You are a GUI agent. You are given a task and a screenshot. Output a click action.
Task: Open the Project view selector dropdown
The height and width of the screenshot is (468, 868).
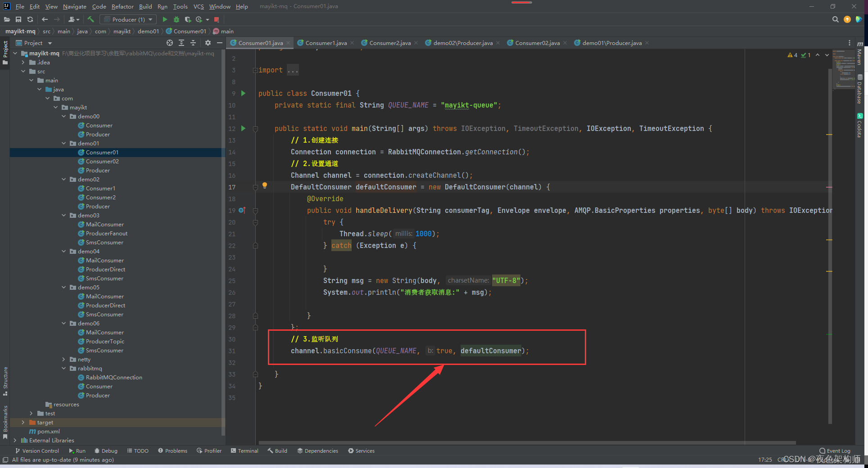pos(34,43)
